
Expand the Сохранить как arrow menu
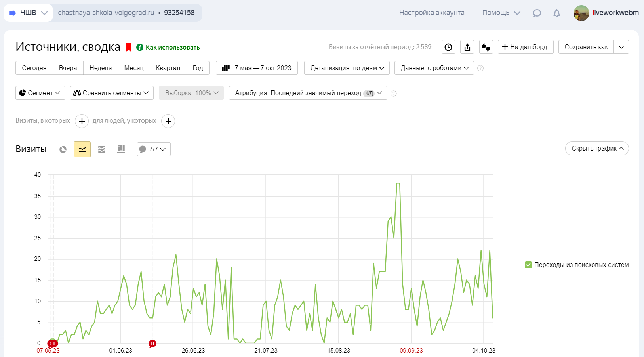click(x=621, y=47)
